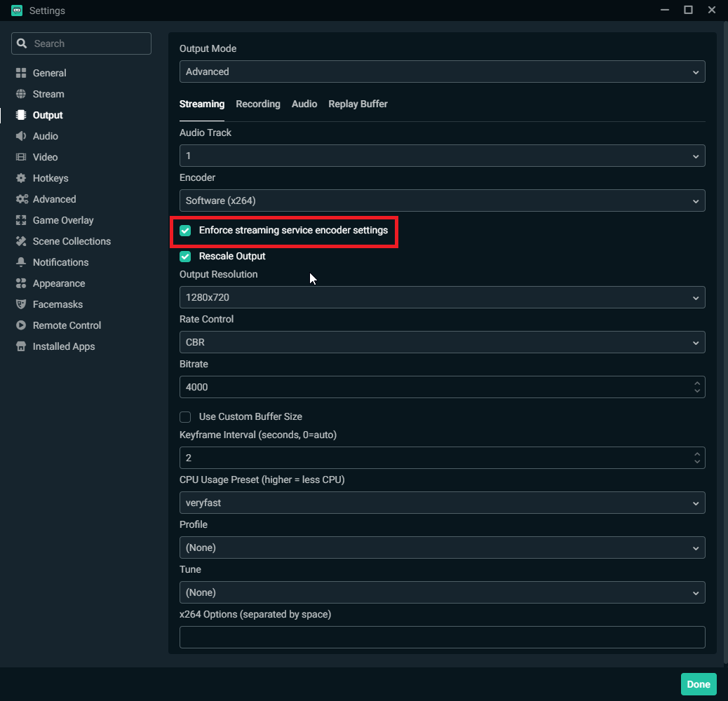The width and height of the screenshot is (728, 701).
Task: Click the Audio speaker icon in sidebar
Action: coord(21,136)
